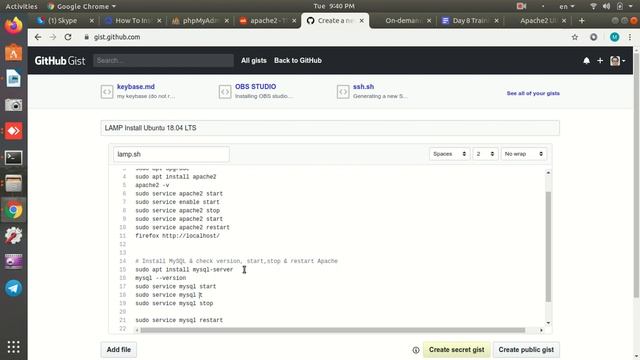Reload the gist page

pyautogui.click(x=68, y=37)
